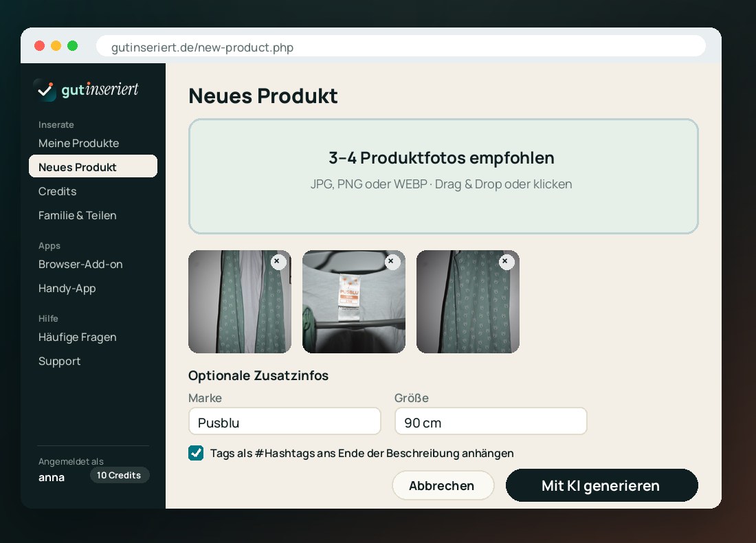
Task: Minimize the window with yellow button
Action: [x=56, y=46]
